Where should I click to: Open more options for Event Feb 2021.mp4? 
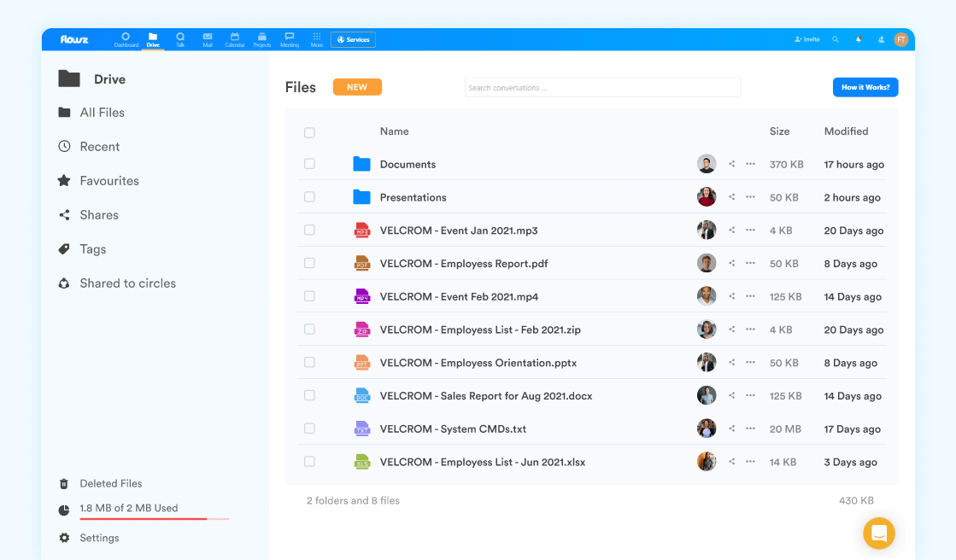point(751,296)
